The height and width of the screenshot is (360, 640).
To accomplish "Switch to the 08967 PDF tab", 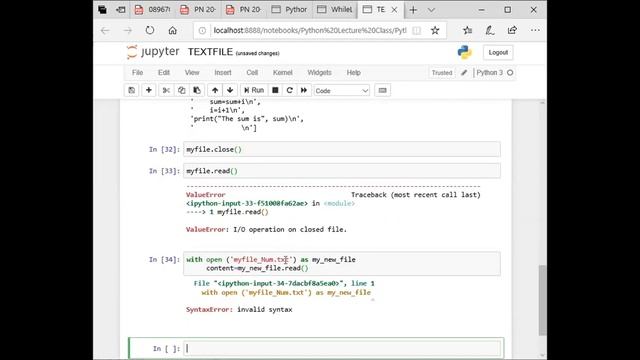I will [x=153, y=9].
